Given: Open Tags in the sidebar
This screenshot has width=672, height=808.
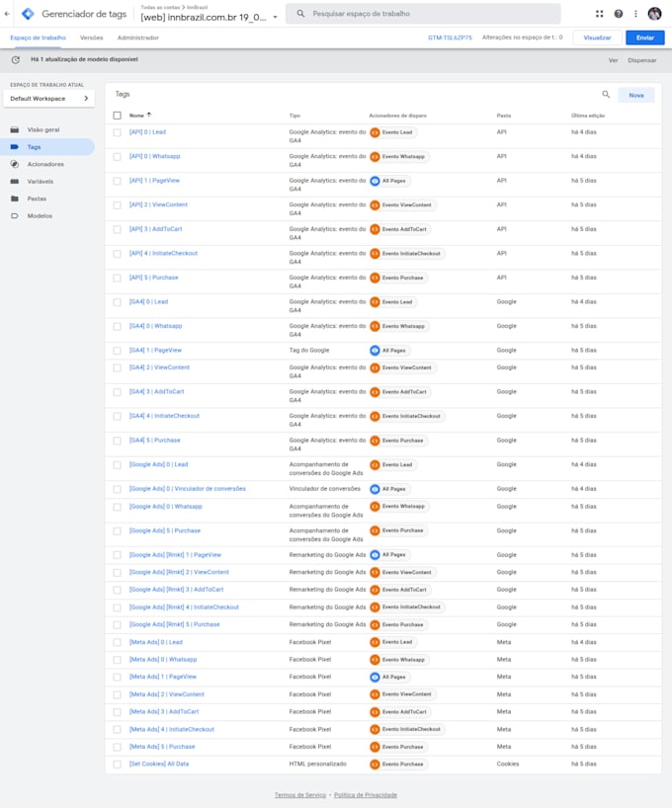Looking at the screenshot, I should point(47,147).
